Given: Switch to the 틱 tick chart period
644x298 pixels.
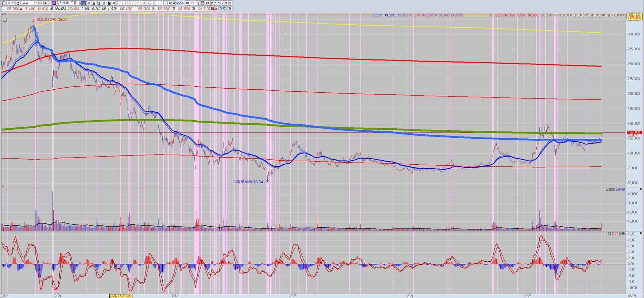Looking at the screenshot, I should click(114, 3).
